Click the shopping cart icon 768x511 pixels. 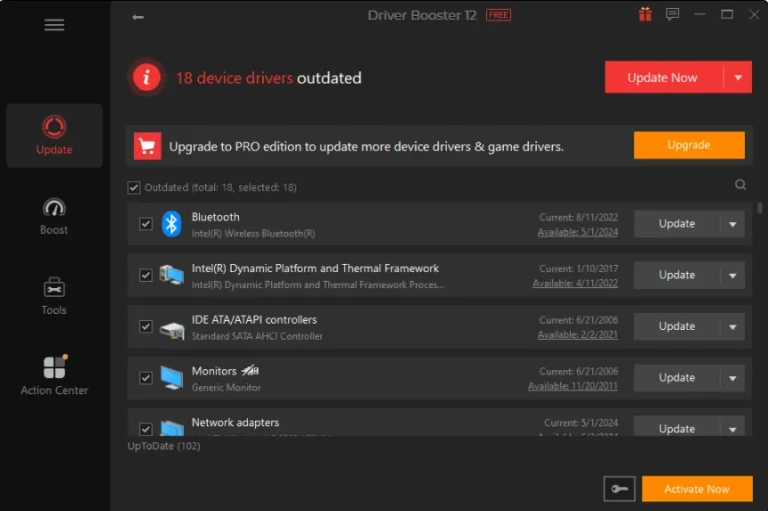coord(147,146)
